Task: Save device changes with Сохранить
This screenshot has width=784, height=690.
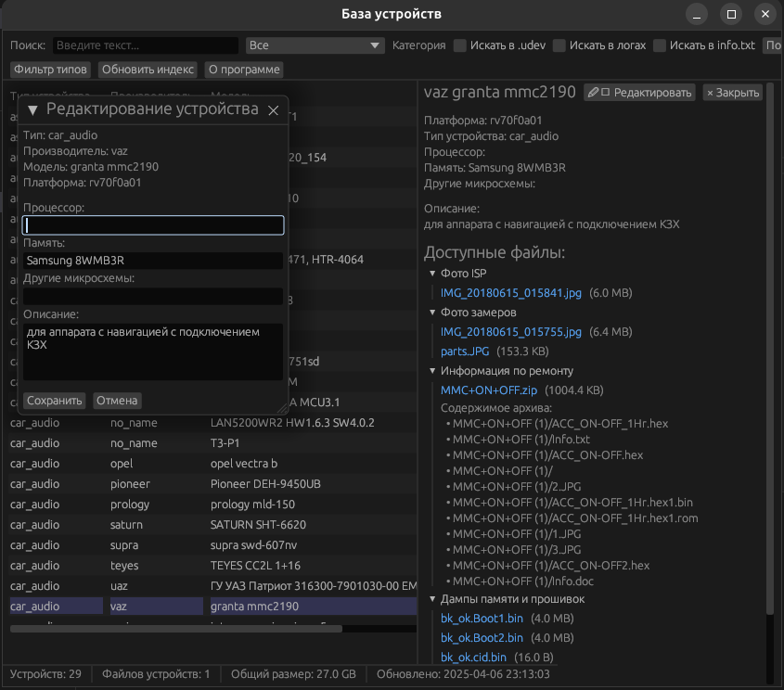Action: [x=54, y=401]
